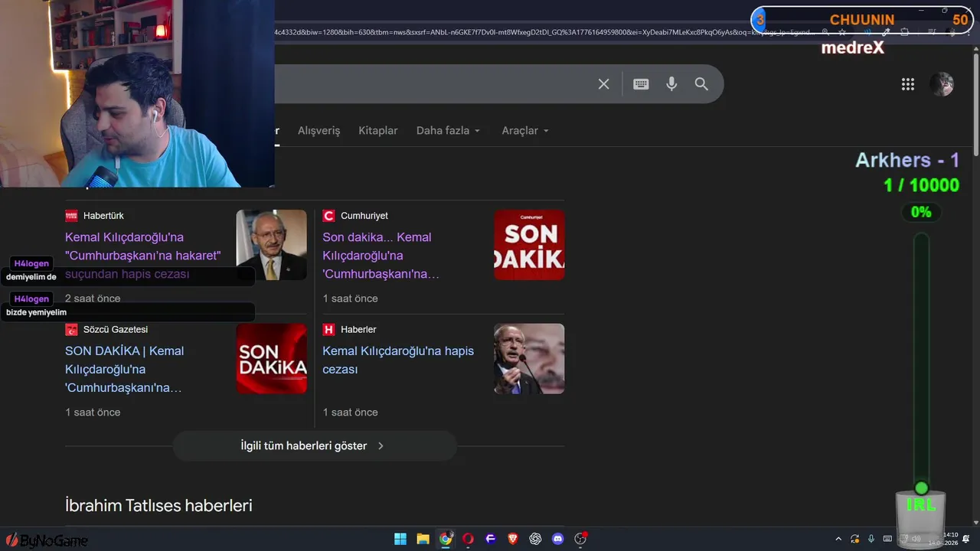Click the 0% progress badge

pos(921,212)
